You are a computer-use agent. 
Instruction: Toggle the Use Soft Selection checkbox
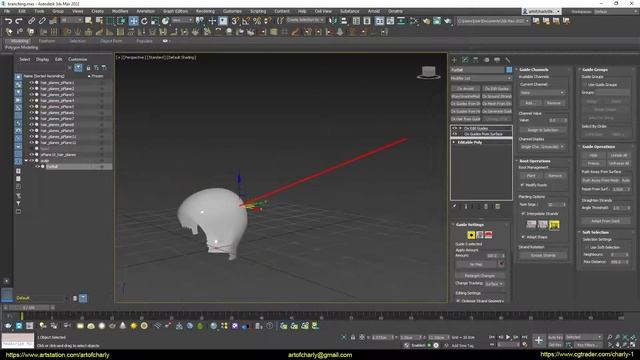coord(587,247)
